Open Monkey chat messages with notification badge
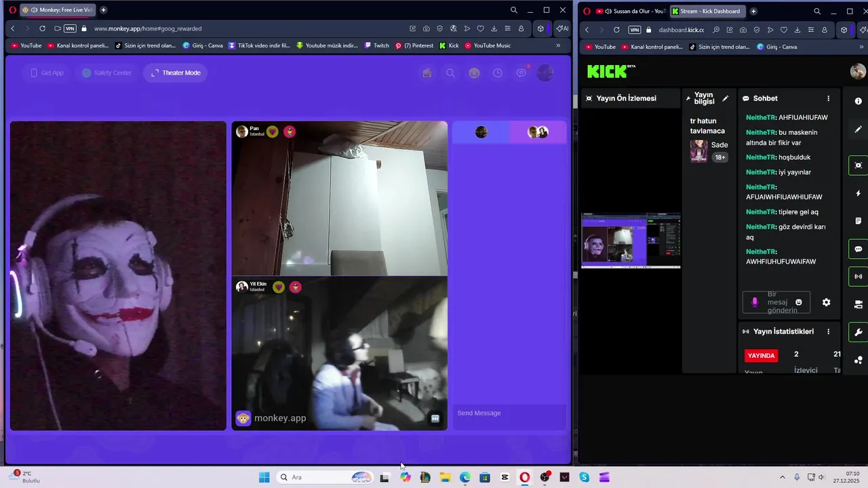Image resolution: width=868 pixels, height=488 pixels. 521,73
